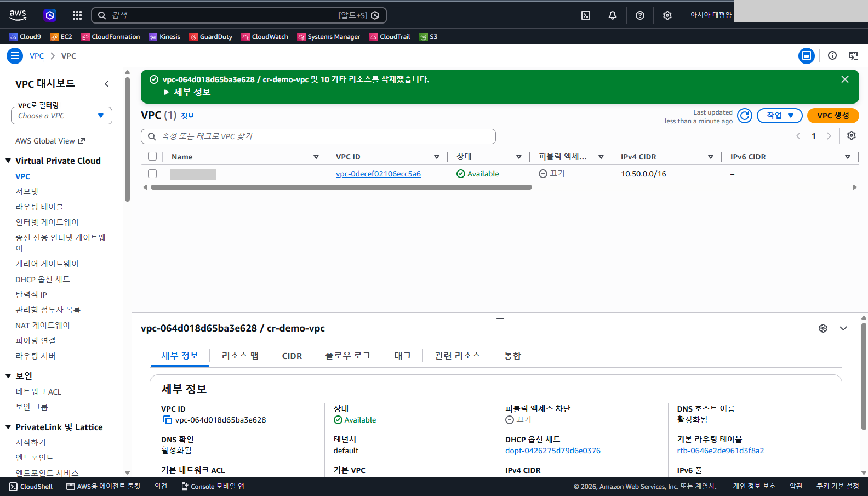Open the notifications bell
Image resolution: width=868 pixels, height=496 pixels.
[x=613, y=15]
